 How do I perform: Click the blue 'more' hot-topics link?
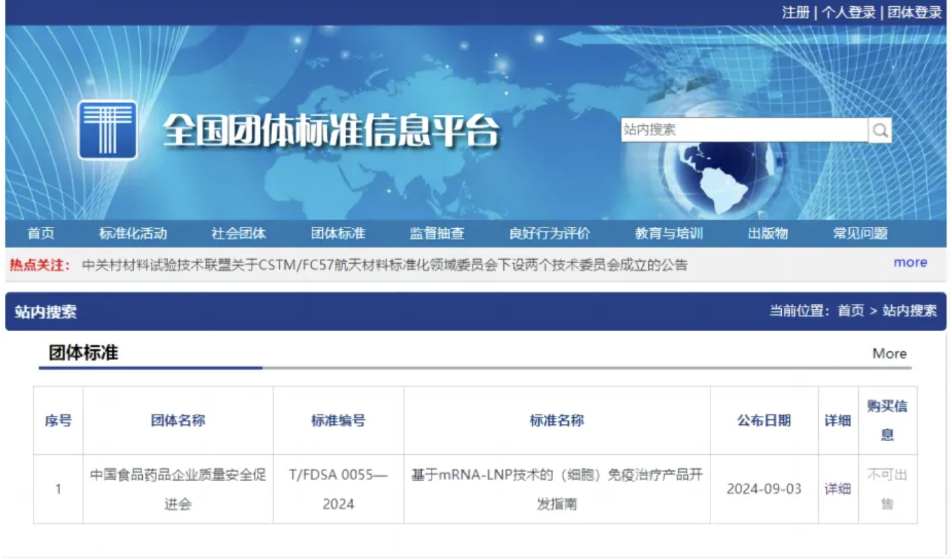pos(910,262)
